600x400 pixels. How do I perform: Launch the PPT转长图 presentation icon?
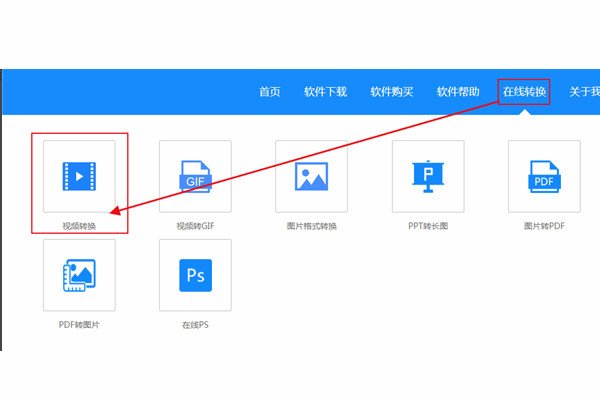[428, 176]
